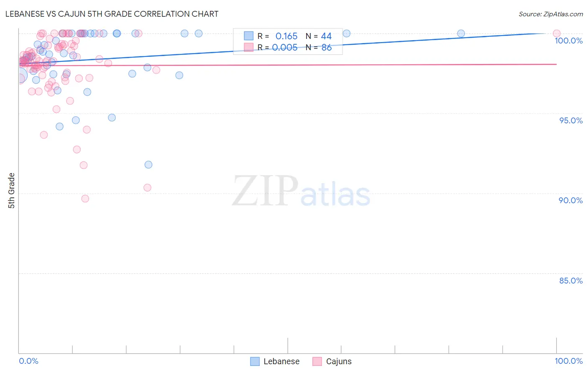Screen dimensions: 588x373
Task: Select the 0.165 correlation value
Action: click(286, 36)
